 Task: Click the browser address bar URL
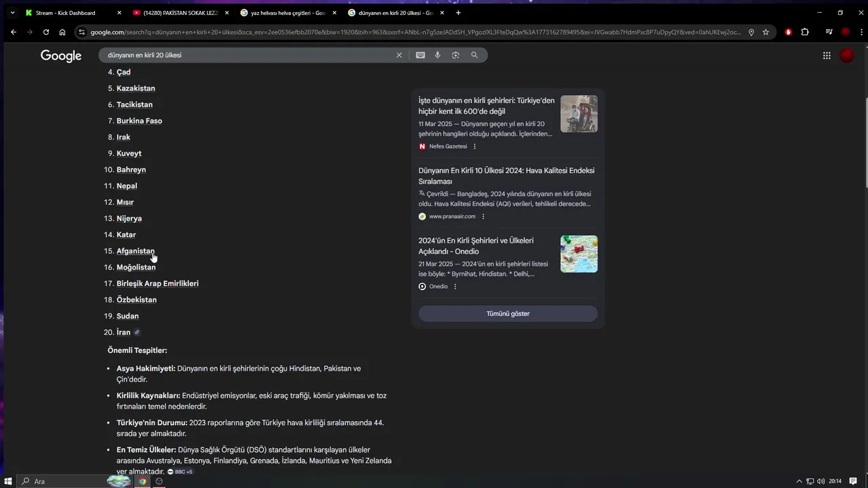[415, 32]
